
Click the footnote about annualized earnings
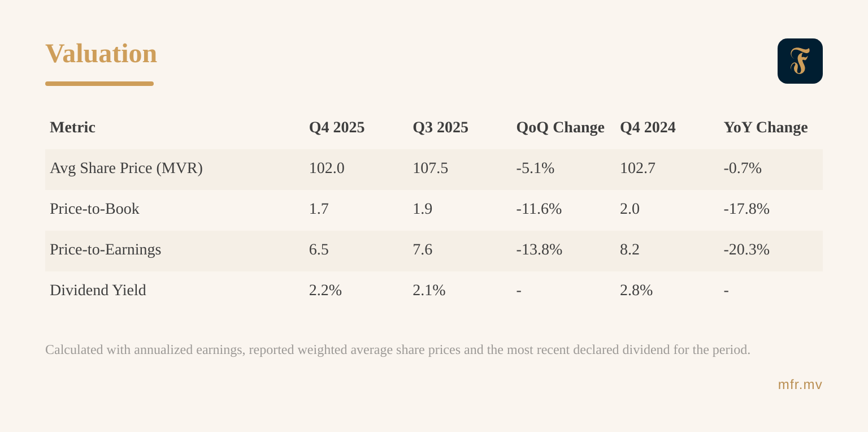point(397,349)
